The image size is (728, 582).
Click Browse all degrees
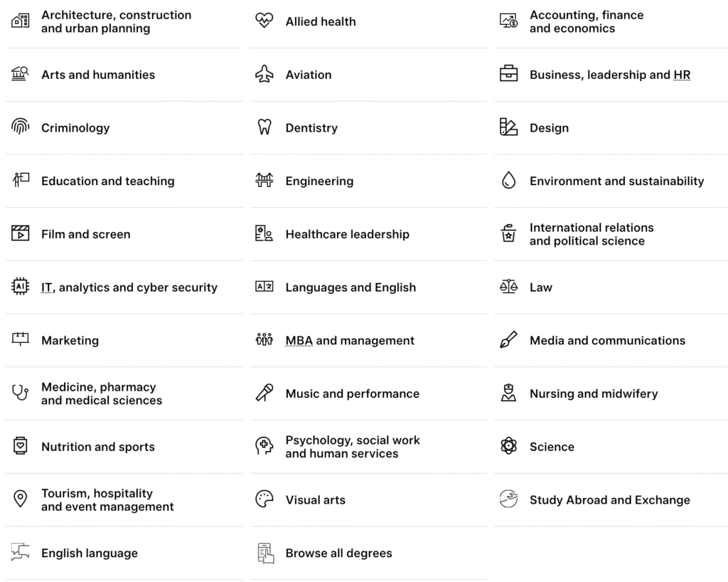[x=338, y=553]
